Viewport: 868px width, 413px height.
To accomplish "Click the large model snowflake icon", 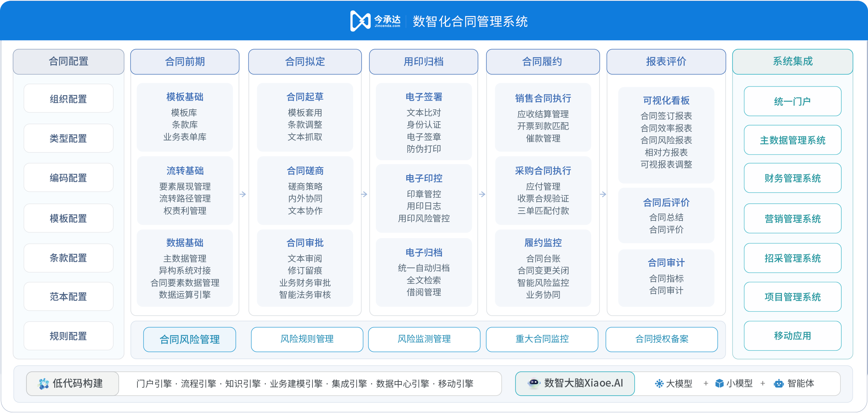I will [659, 384].
